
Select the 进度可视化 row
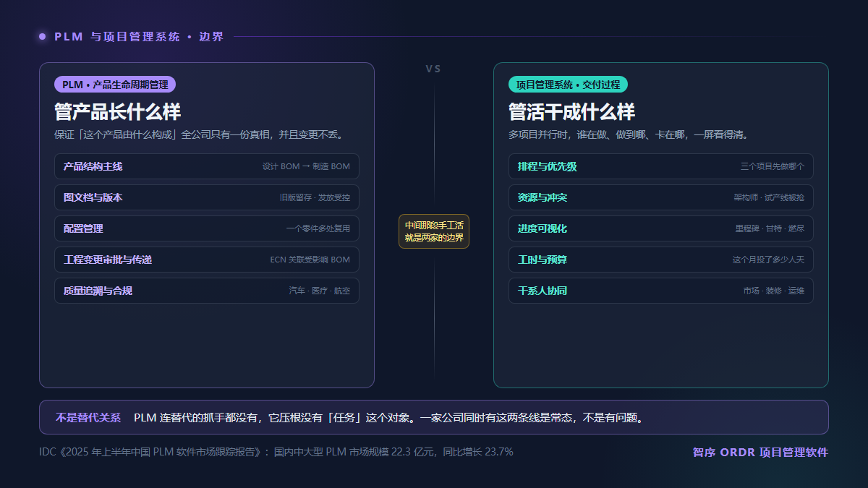coord(661,228)
